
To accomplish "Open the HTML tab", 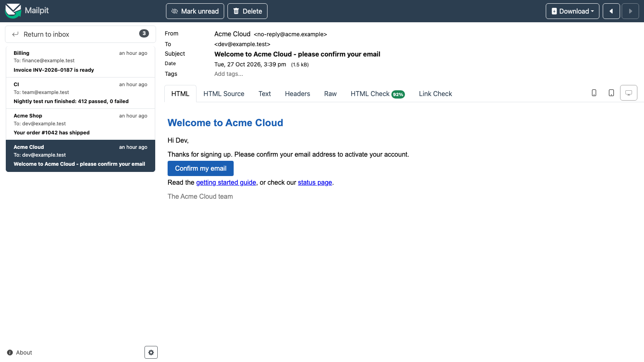I will (x=180, y=94).
